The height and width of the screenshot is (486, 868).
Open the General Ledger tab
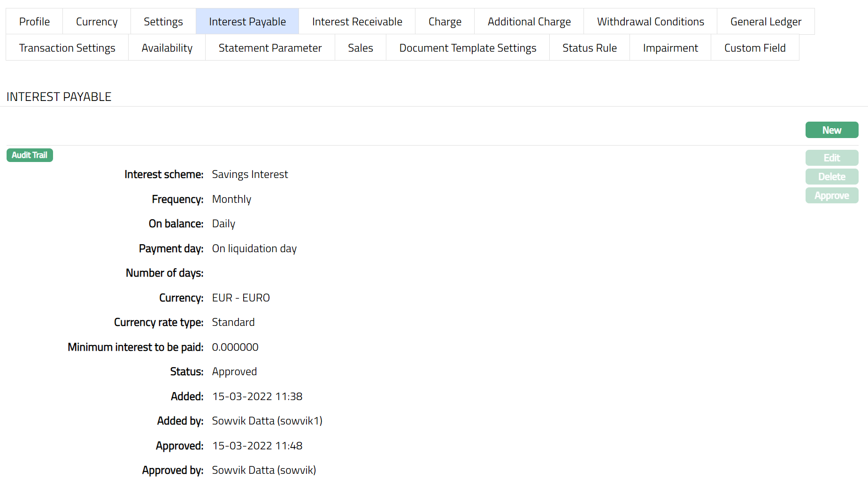pos(766,22)
